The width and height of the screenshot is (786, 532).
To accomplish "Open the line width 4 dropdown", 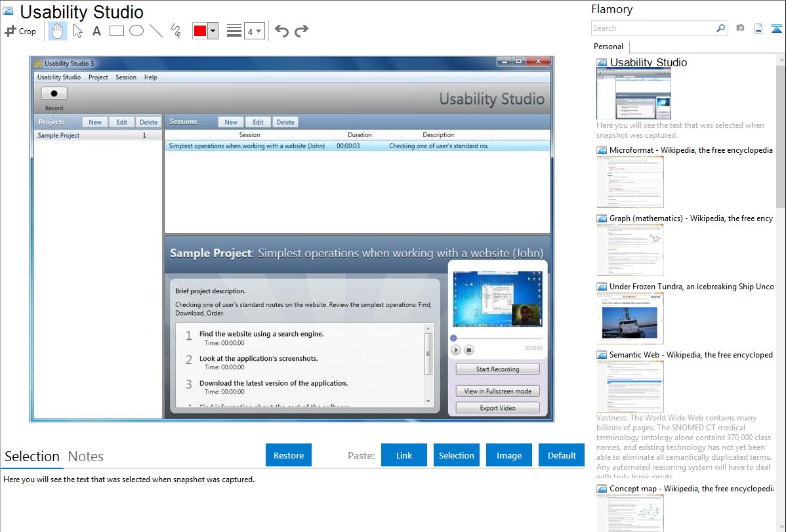I will [255, 31].
